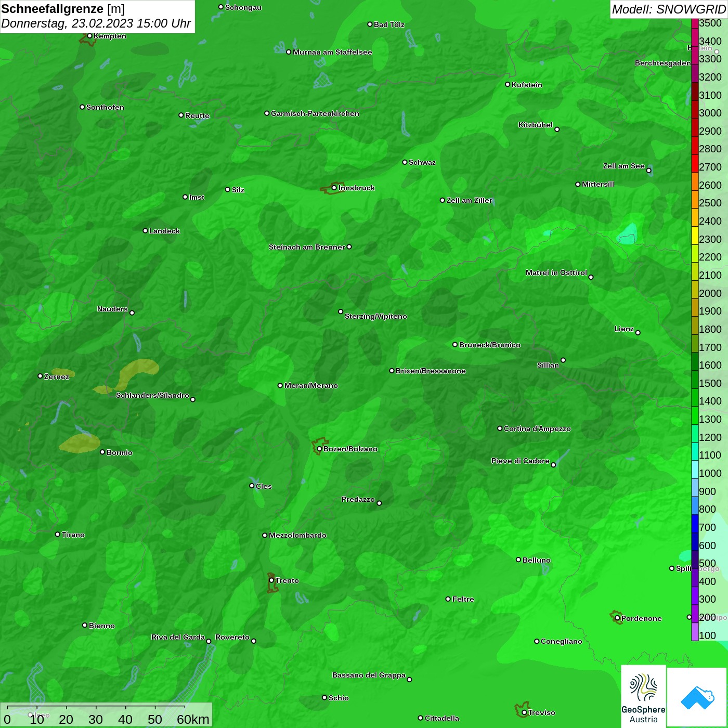Click the Rovereto label
Screen dimensions: 728x728
(x=232, y=637)
